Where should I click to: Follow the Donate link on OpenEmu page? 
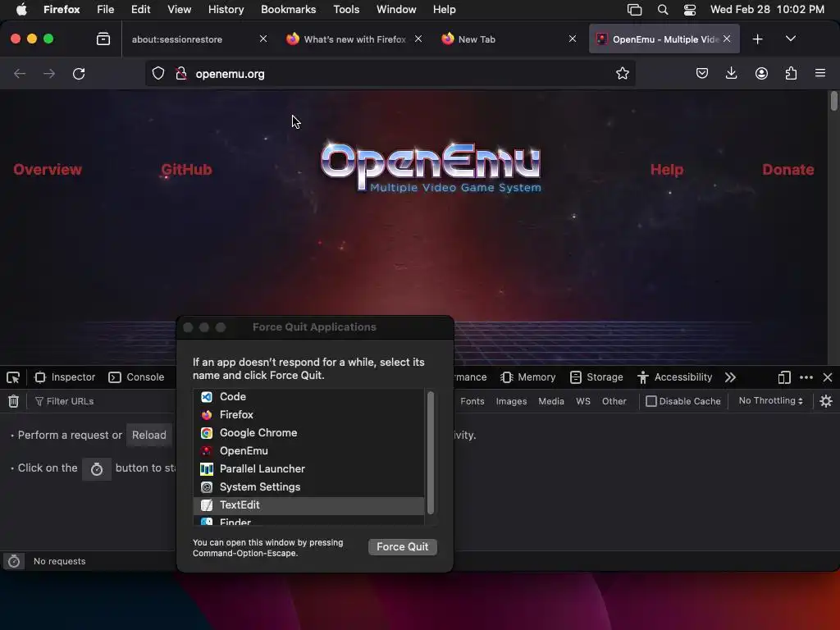click(x=788, y=169)
